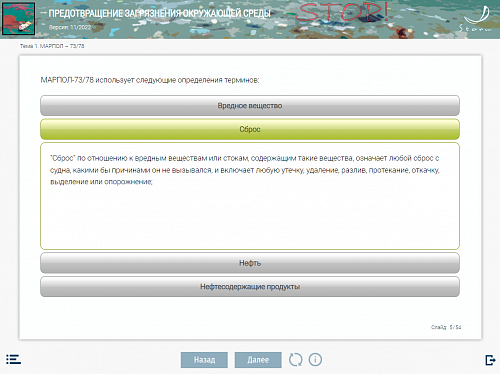This screenshot has width=500, height=374.
Task: Click the refresh slide circular arrows icon
Action: click(295, 360)
